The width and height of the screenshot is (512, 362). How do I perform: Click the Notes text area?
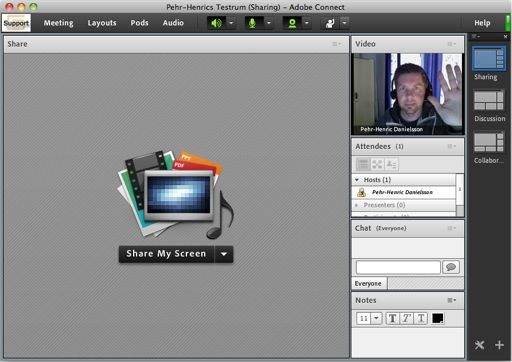click(408, 343)
